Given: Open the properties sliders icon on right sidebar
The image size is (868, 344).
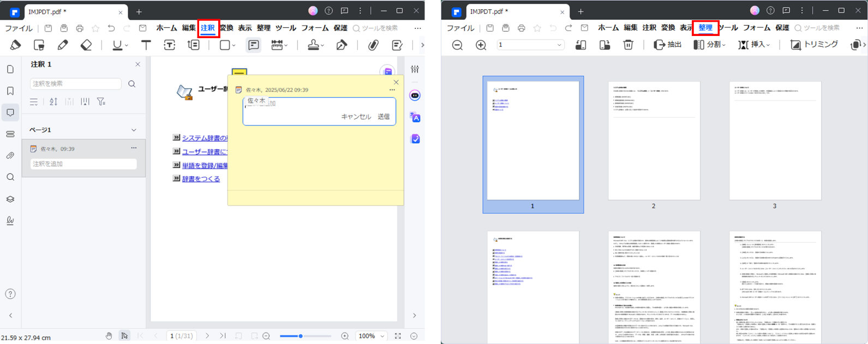Looking at the screenshot, I should [415, 69].
